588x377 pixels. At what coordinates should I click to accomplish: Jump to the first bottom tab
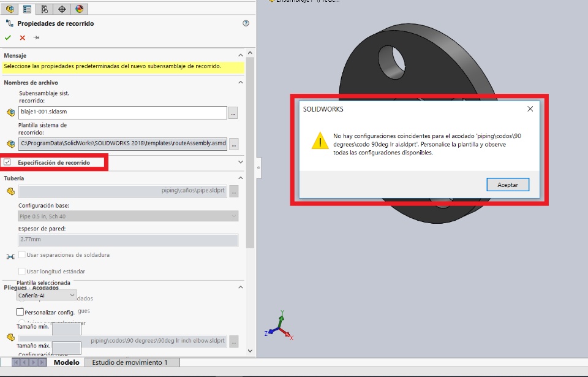tap(16, 362)
